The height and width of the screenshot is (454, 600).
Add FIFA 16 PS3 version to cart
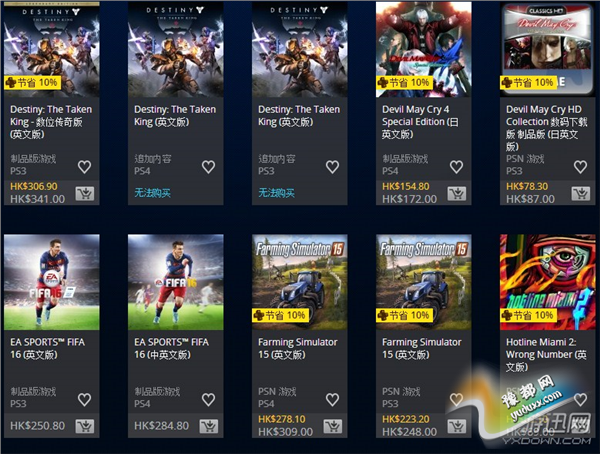point(85,426)
